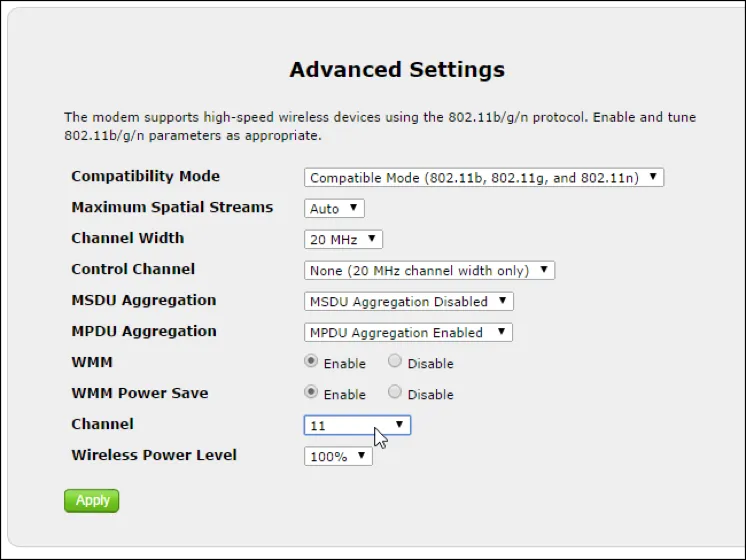Enable WMM Power Save radio option

pos(311,393)
